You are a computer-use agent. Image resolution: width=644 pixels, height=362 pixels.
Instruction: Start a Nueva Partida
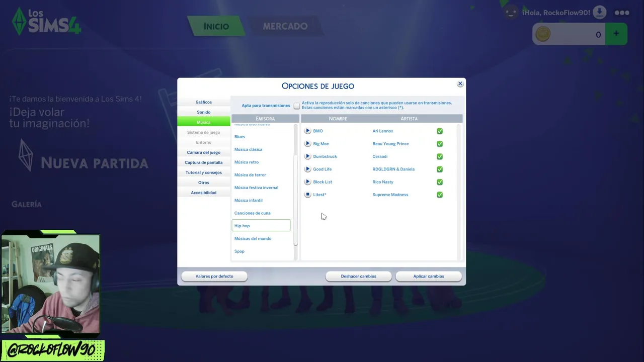(95, 163)
